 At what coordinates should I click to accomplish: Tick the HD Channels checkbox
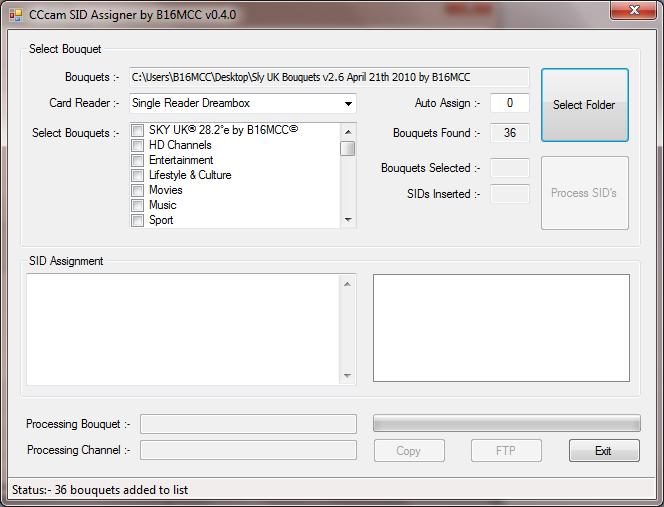pos(137,145)
